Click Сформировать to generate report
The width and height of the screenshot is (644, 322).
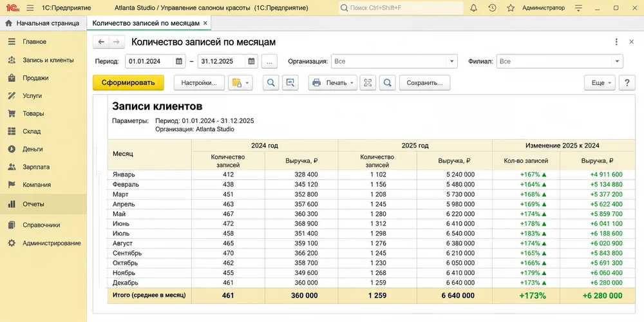pos(128,82)
